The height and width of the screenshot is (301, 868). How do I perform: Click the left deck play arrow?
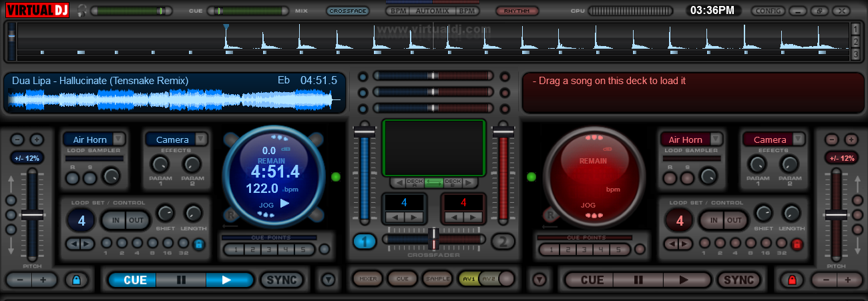click(x=229, y=280)
